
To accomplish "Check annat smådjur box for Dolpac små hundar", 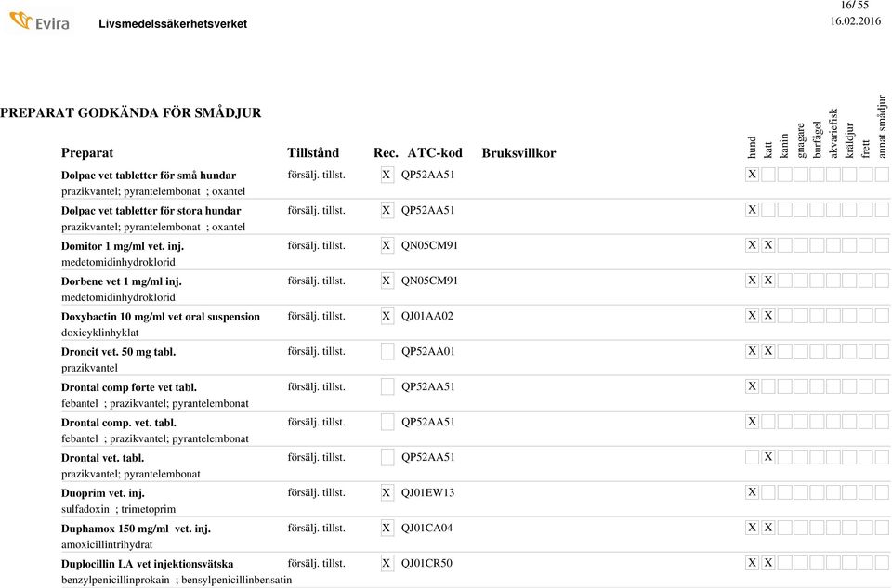I will tap(883, 174).
